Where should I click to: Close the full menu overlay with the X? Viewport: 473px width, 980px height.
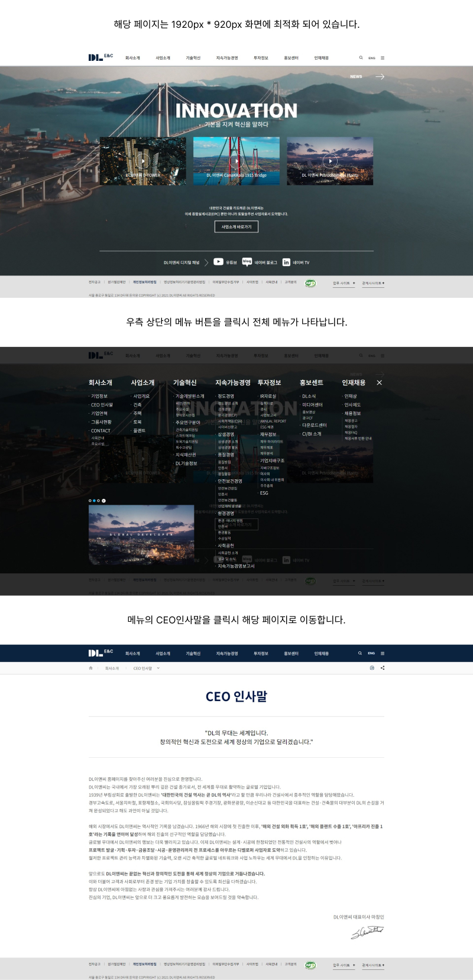coord(380,382)
